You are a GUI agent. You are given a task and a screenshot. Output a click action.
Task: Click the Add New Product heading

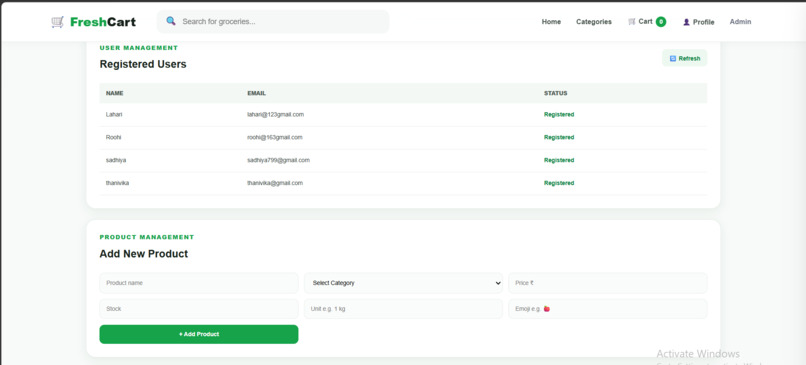pyautogui.click(x=144, y=254)
